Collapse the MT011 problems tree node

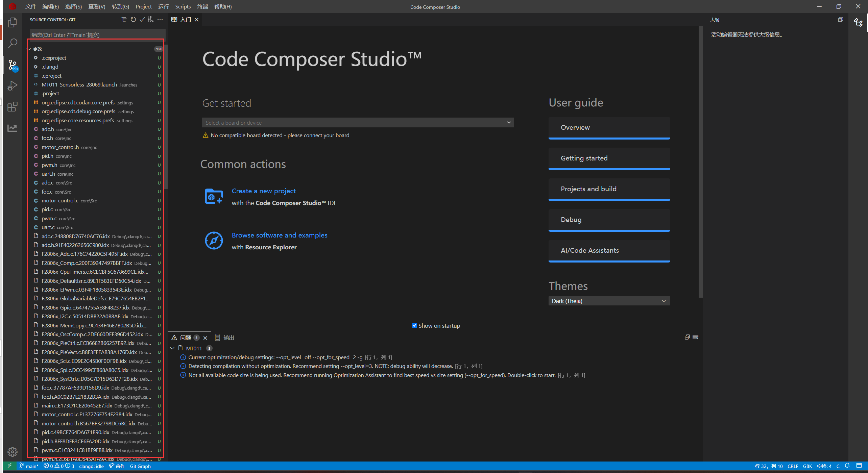click(x=172, y=348)
